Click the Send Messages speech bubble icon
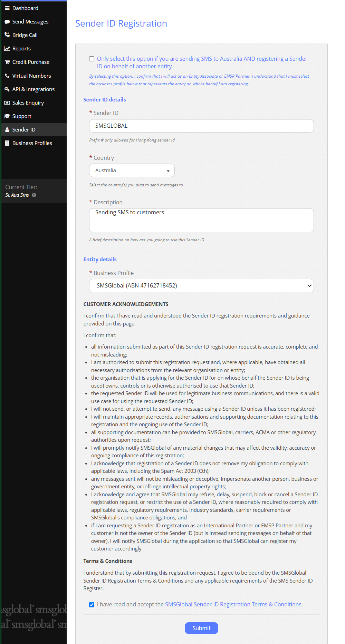The height and width of the screenshot is (644, 345). (x=7, y=22)
